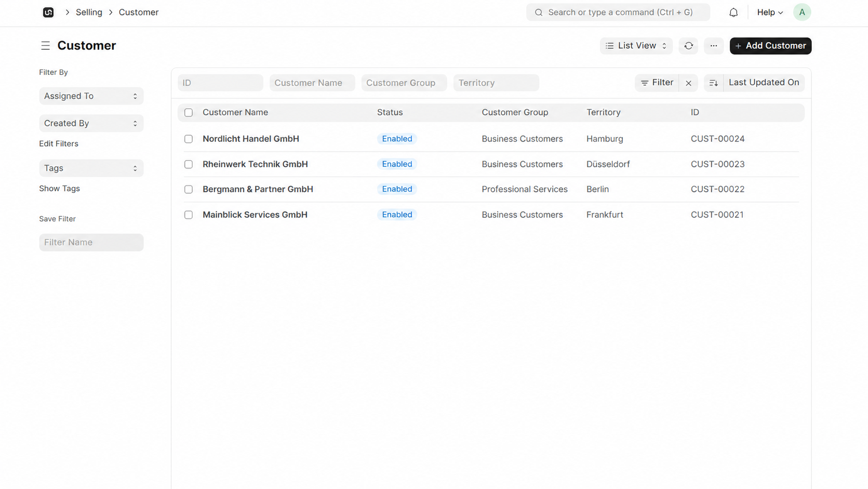This screenshot has height=489, width=868.
Task: Click the Filter Name input
Action: 91,243
